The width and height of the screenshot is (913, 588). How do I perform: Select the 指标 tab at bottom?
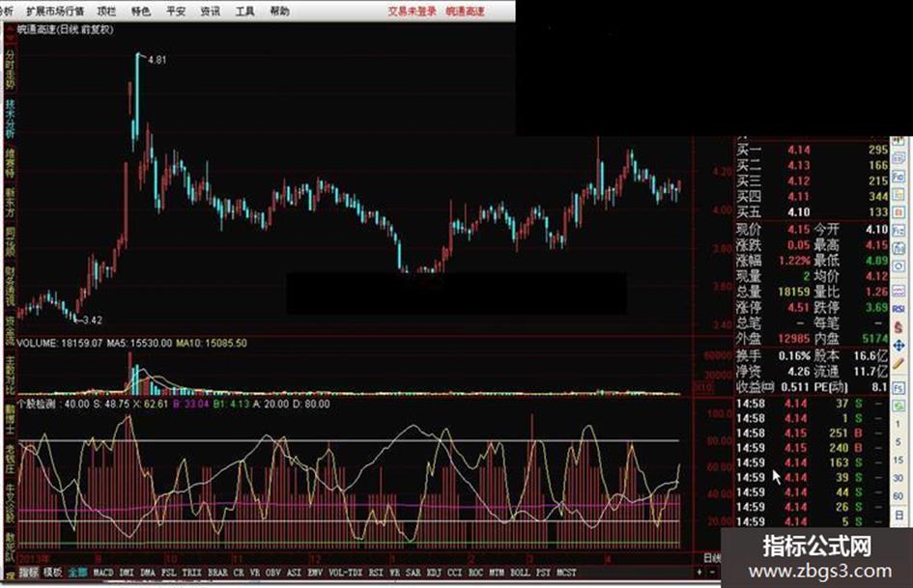28,573
